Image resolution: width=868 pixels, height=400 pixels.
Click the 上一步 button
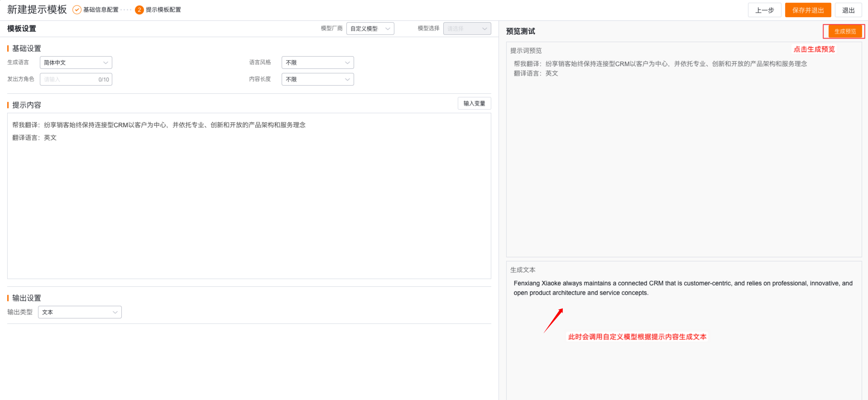(x=764, y=10)
